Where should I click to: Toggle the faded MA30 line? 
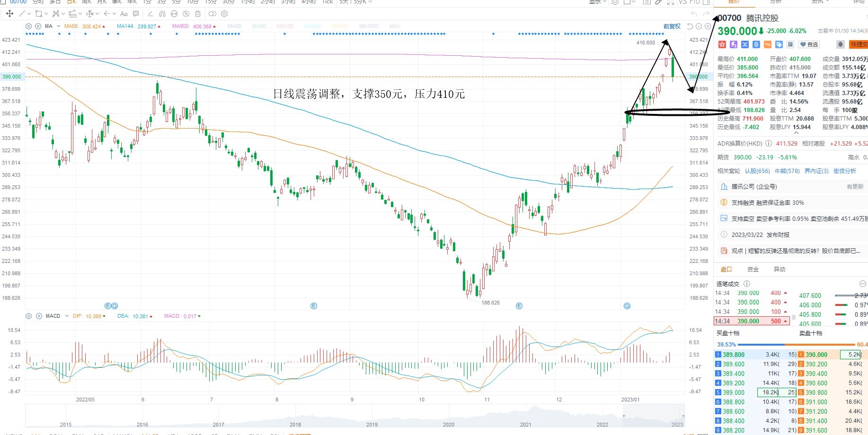coord(235,26)
